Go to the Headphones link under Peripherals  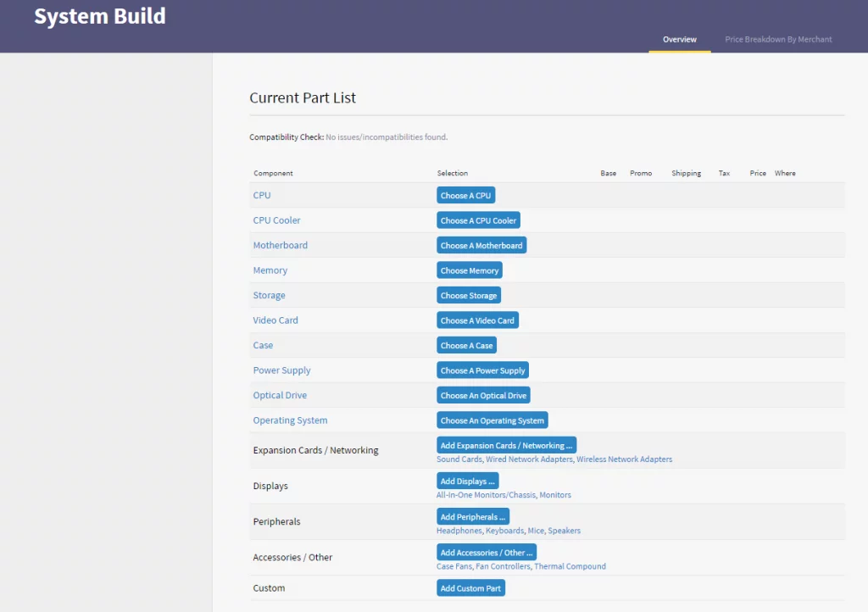(459, 531)
